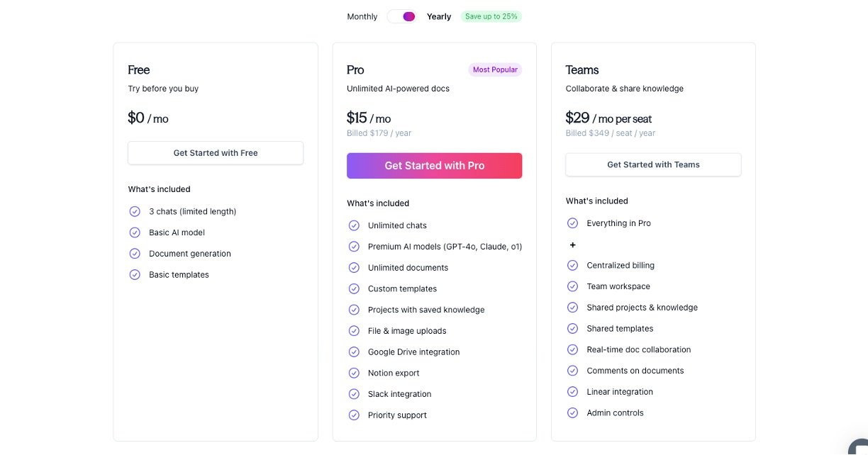Select the Yearly billing option
Screen dimensions: 868x455
[439, 16]
